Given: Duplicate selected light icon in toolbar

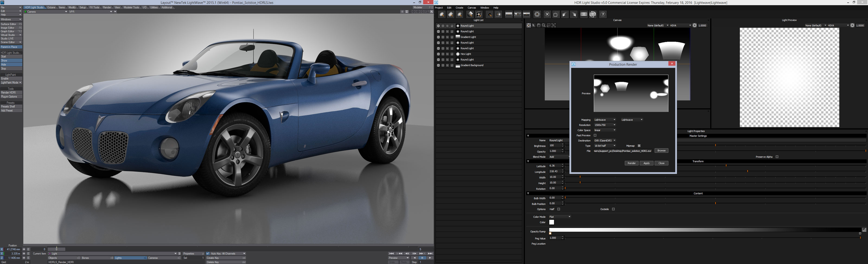Looking at the screenshot, I should 556,14.
